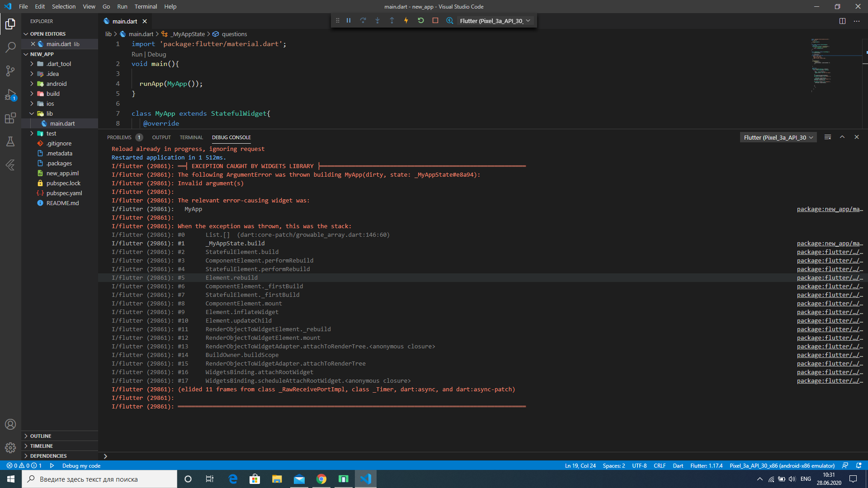Trigger Hot Reload lightning icon
The height and width of the screenshot is (488, 868).
tap(406, 21)
